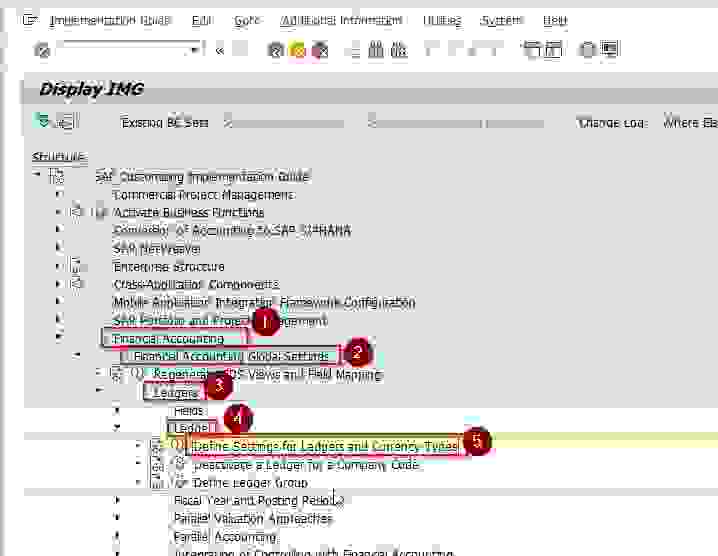Collapse the Ledgers node arrow
The height and width of the screenshot is (556, 718).
99,390
